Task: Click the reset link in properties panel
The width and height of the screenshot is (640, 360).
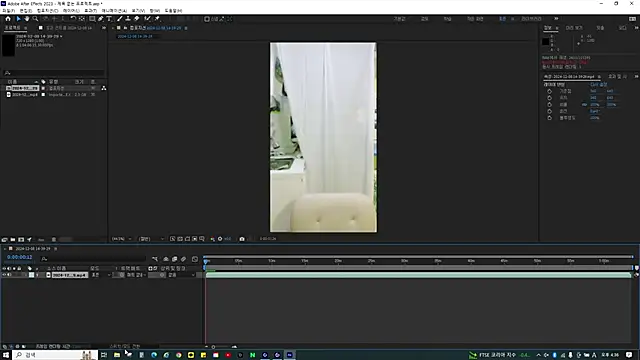Action: coord(598,85)
